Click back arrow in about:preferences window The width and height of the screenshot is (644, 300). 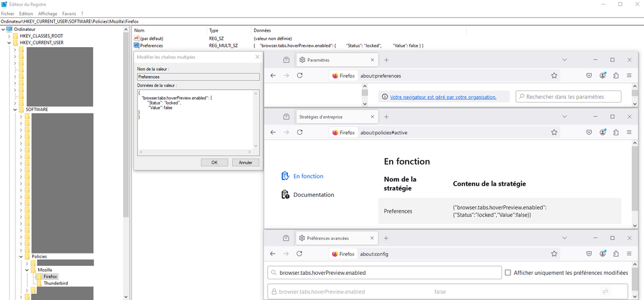point(273,75)
